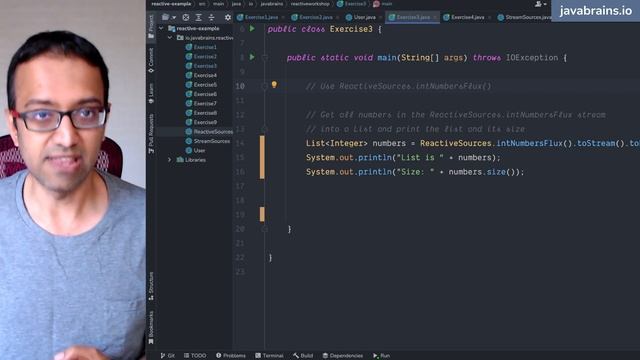Open the Terminal tool window
Image resolution: width=640 pixels, height=360 pixels.
click(x=269, y=356)
